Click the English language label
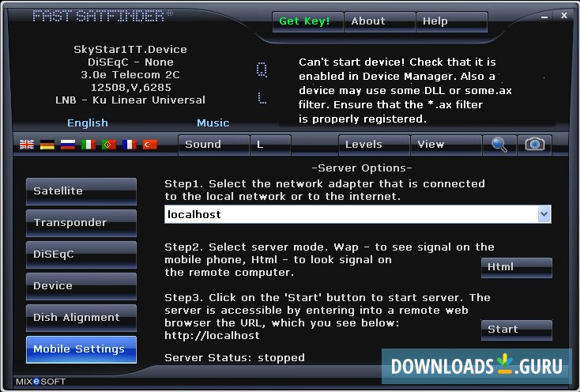 [x=88, y=123]
